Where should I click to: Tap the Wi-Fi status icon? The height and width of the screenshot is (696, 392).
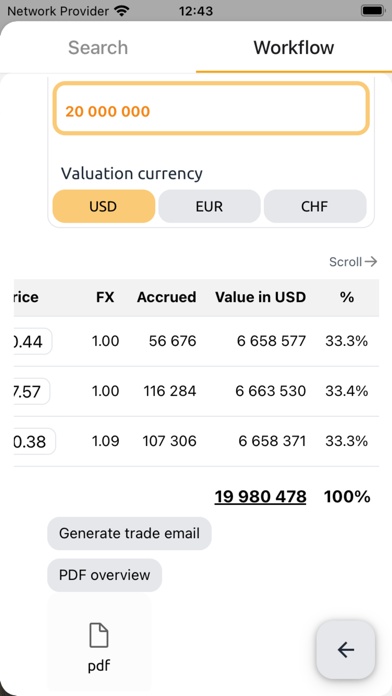click(x=120, y=11)
